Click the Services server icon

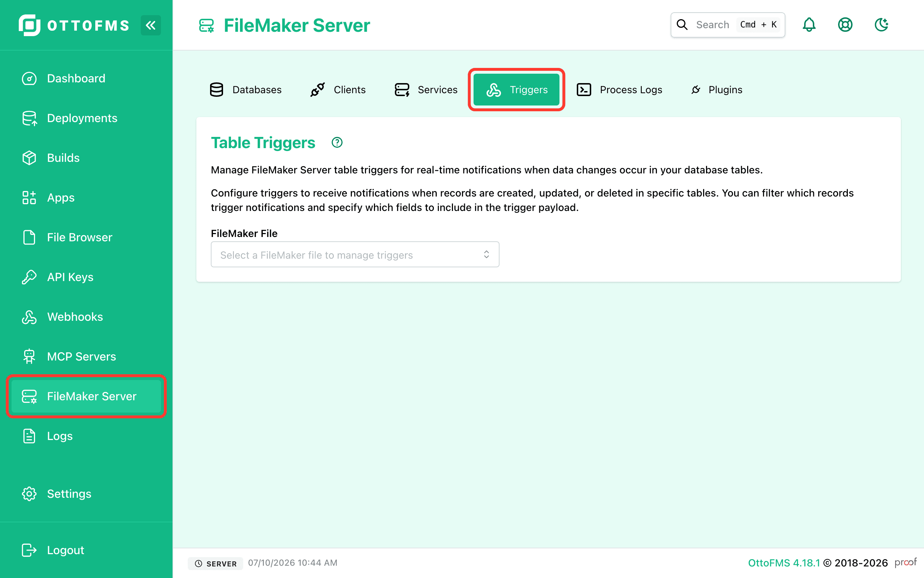coord(402,90)
